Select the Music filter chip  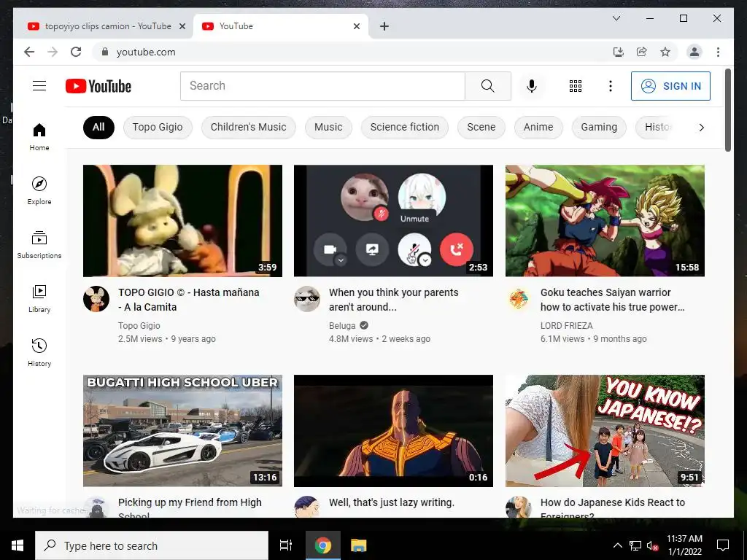[x=328, y=127]
